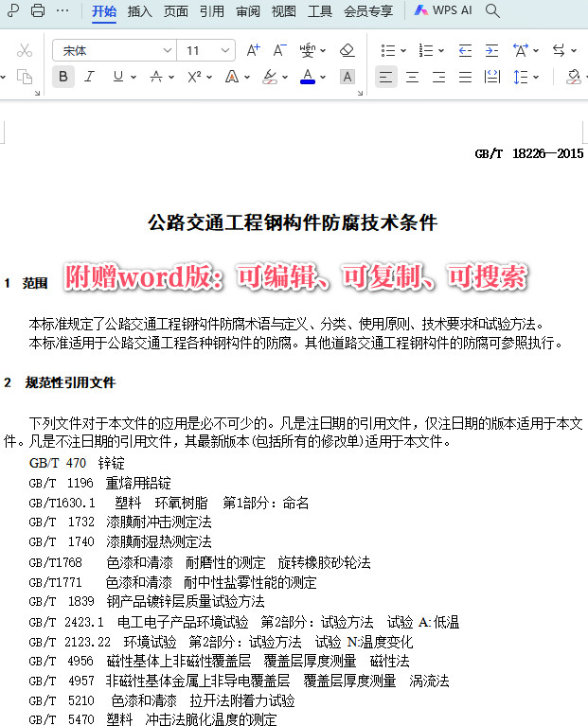The image size is (588, 726).
Task: Switch to the 引用 tab
Action: click(212, 10)
